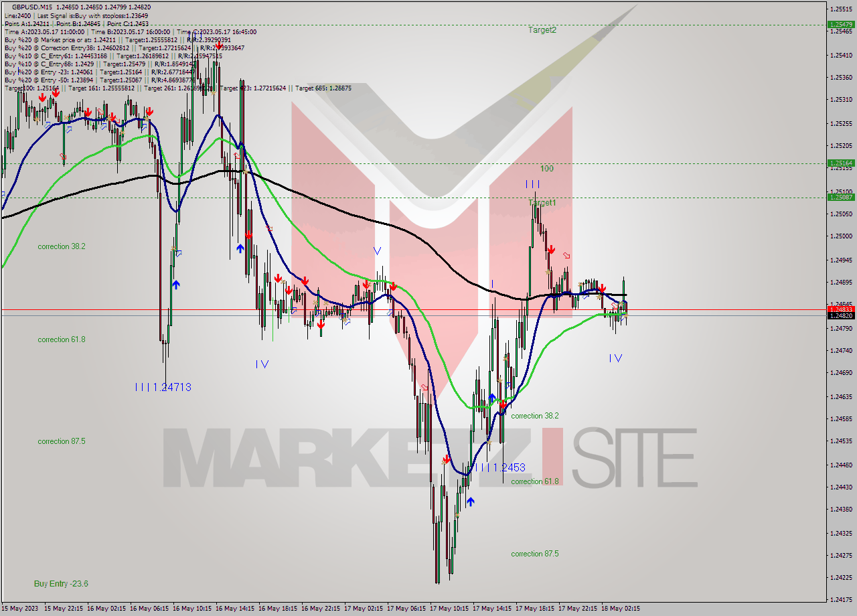
Task: Click the 1.24225 price axis label
Action: (x=840, y=577)
